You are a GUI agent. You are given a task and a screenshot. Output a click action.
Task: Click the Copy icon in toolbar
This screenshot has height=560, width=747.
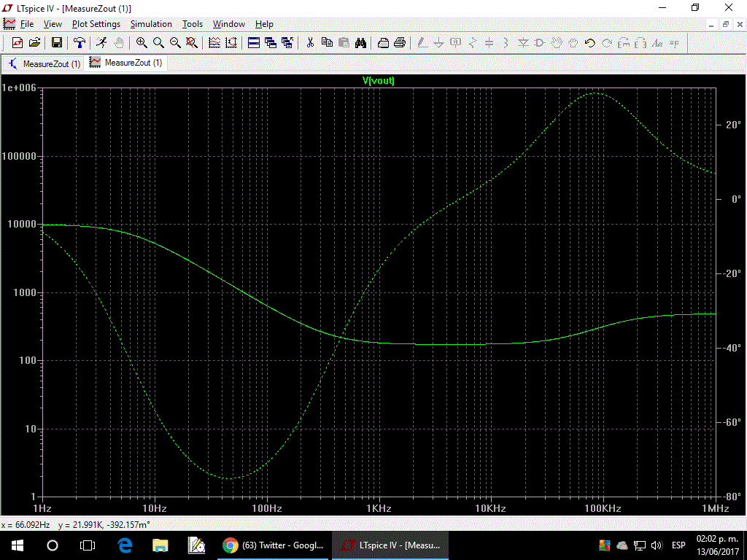tap(327, 43)
